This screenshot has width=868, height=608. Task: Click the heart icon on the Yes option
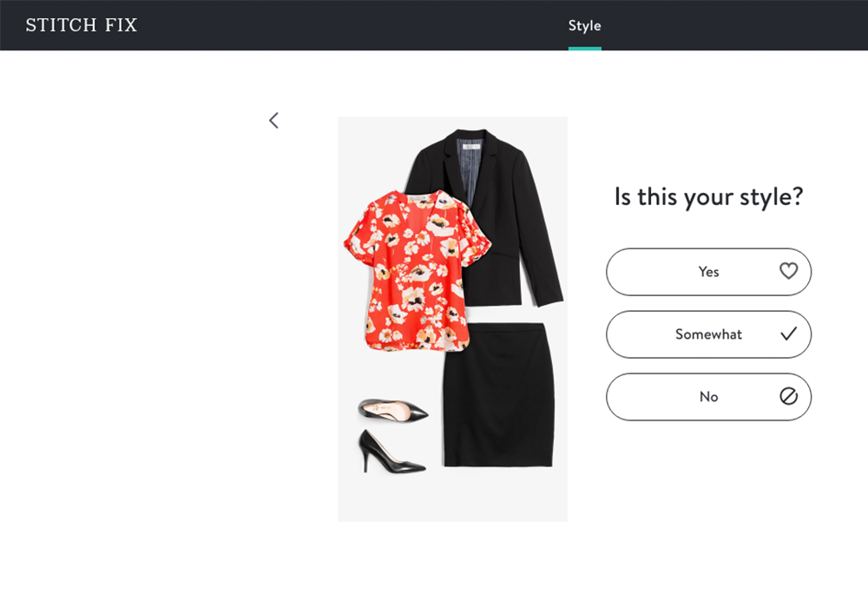pos(788,271)
